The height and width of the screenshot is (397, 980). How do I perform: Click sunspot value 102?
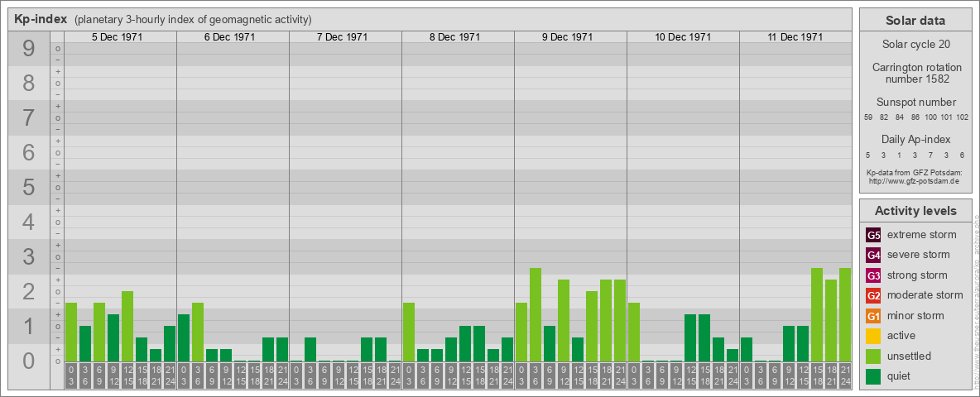pos(963,117)
